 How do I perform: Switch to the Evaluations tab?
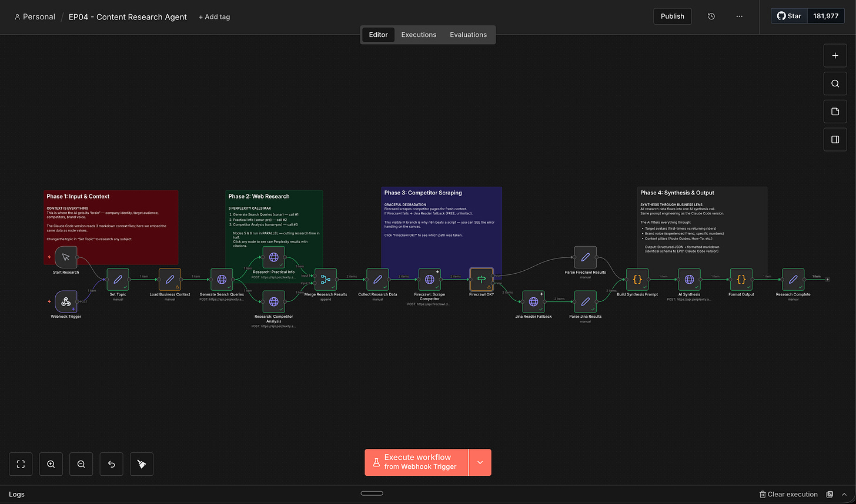pos(468,35)
